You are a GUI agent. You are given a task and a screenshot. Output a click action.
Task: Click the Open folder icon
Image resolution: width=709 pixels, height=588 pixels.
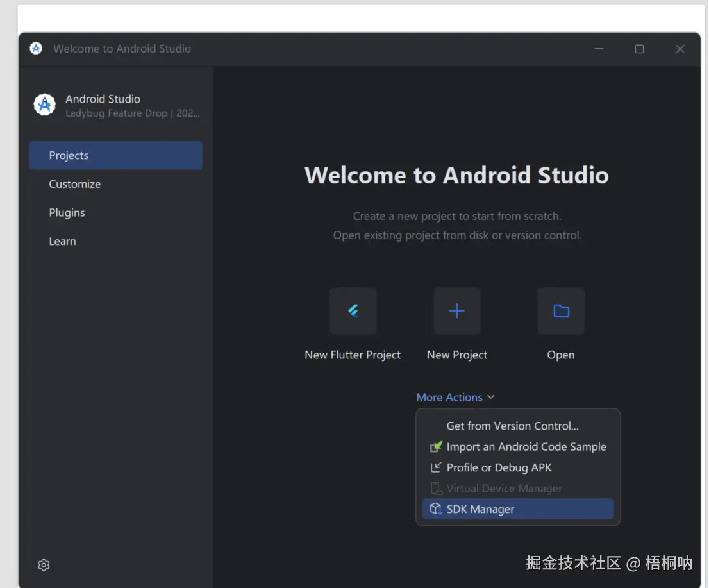[561, 311]
